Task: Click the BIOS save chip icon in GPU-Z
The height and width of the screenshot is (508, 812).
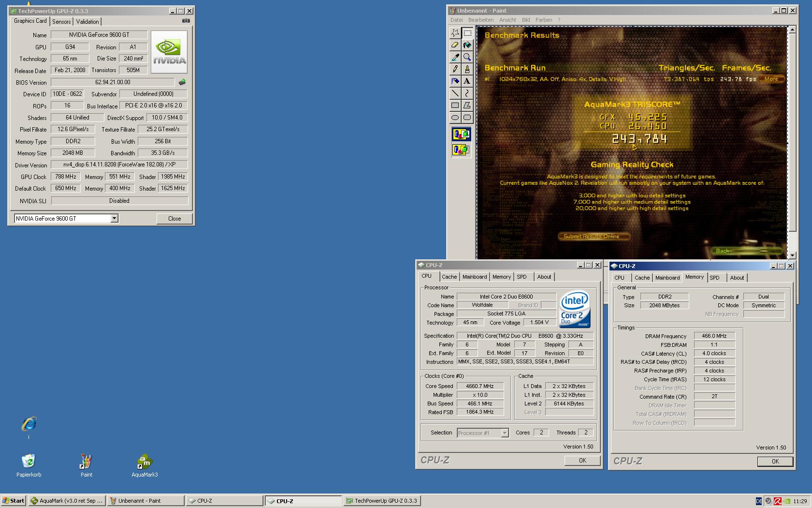Action: 182,82
